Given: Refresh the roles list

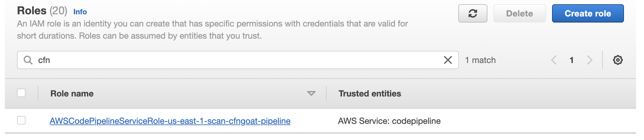Looking at the screenshot, I should [473, 13].
